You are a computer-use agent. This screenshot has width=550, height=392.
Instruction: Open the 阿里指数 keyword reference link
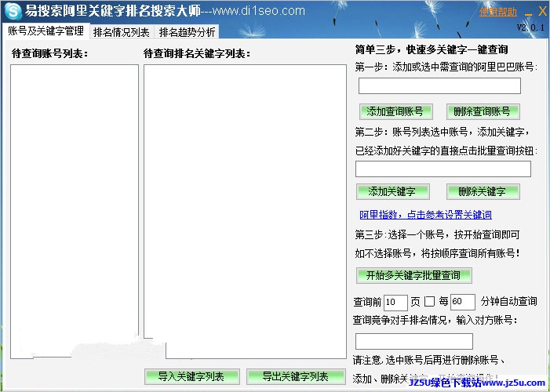425,215
